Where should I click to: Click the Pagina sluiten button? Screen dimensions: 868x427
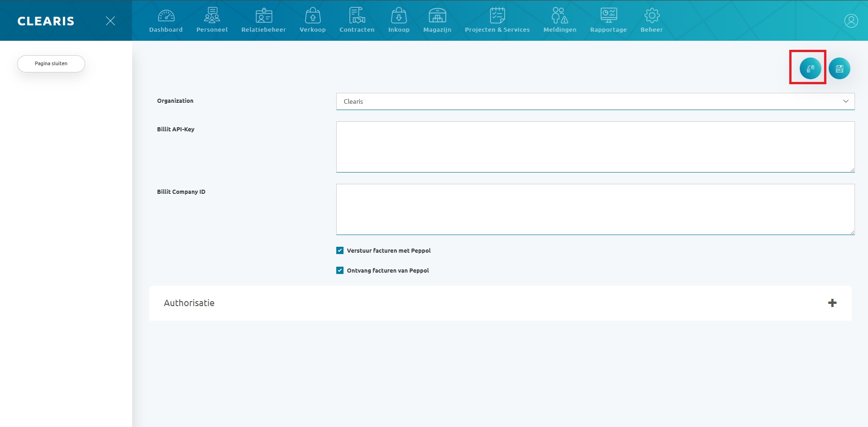(x=51, y=64)
